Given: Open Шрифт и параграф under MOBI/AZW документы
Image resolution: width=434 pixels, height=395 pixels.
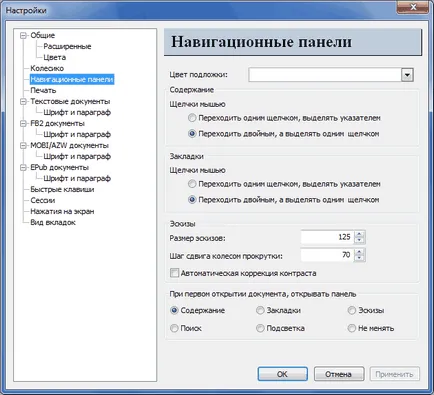Looking at the screenshot, I should pyautogui.click(x=77, y=156).
